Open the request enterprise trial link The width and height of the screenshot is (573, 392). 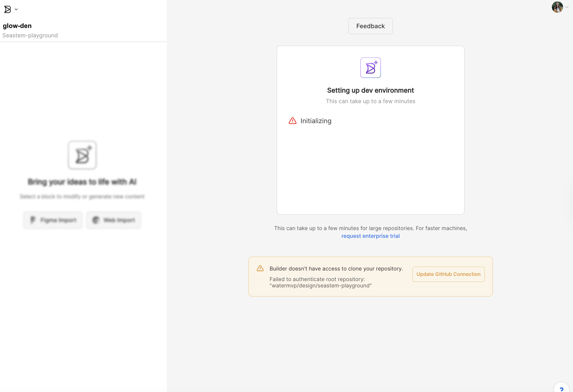370,236
